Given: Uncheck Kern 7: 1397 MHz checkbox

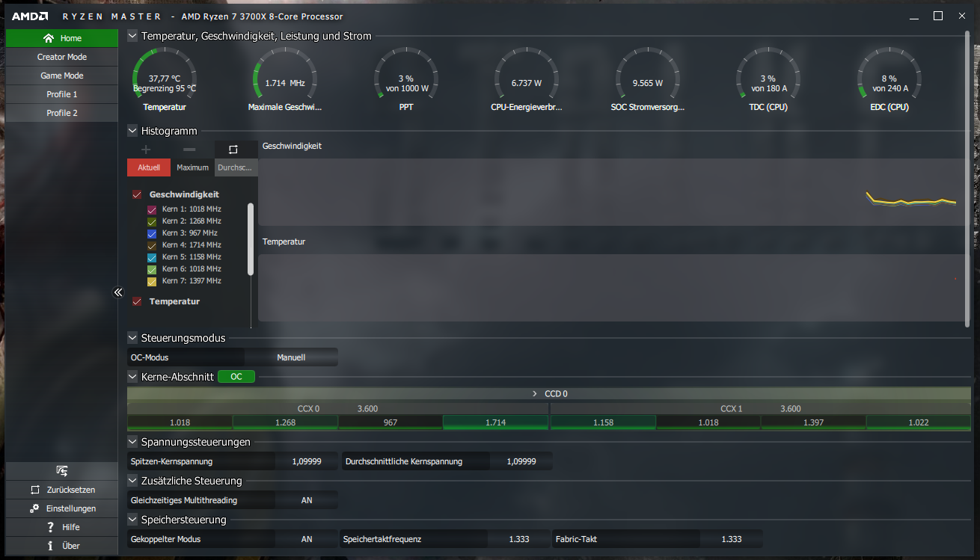Looking at the screenshot, I should [152, 282].
